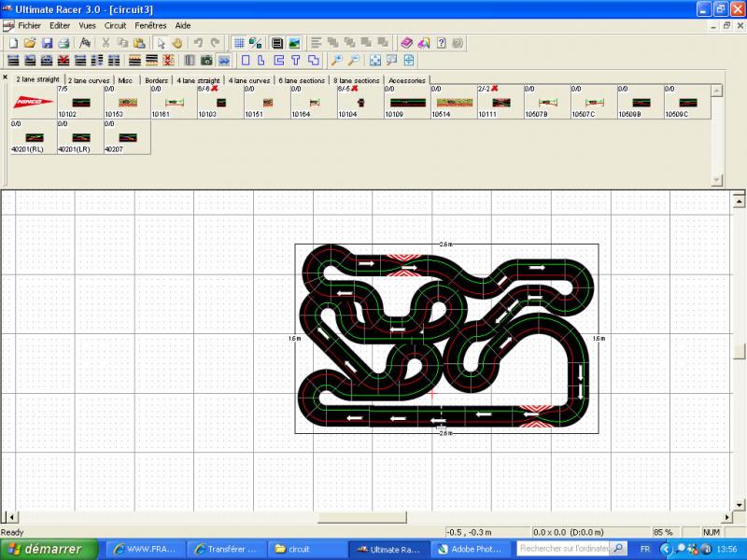Click the camera icon in the toolbar

[x=206, y=61]
